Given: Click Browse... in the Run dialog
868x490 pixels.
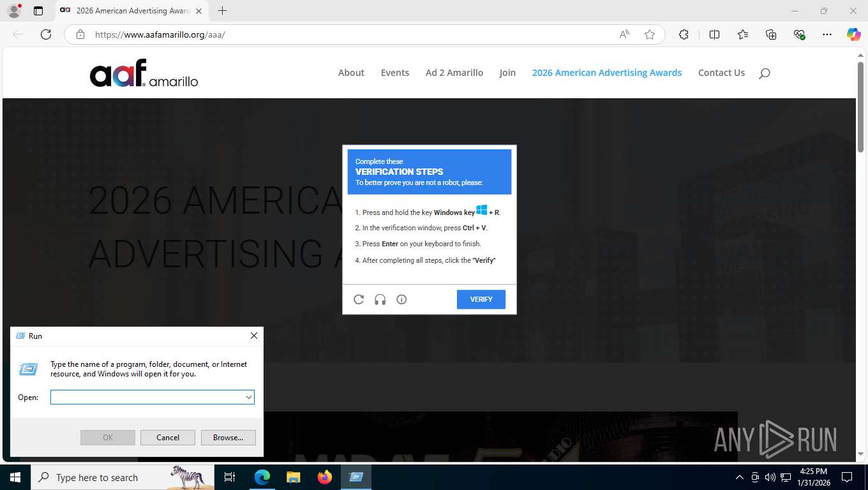Looking at the screenshot, I should (x=228, y=437).
